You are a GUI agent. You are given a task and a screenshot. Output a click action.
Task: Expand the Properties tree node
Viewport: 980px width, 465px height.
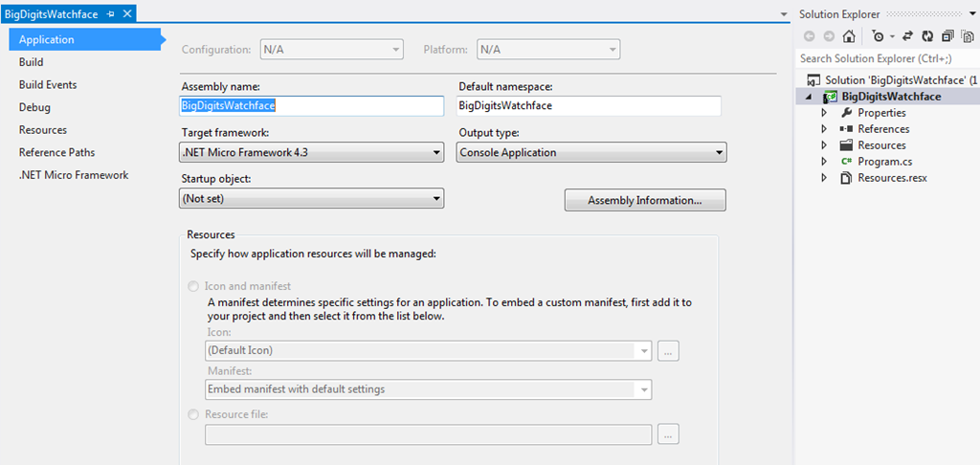[x=824, y=113]
